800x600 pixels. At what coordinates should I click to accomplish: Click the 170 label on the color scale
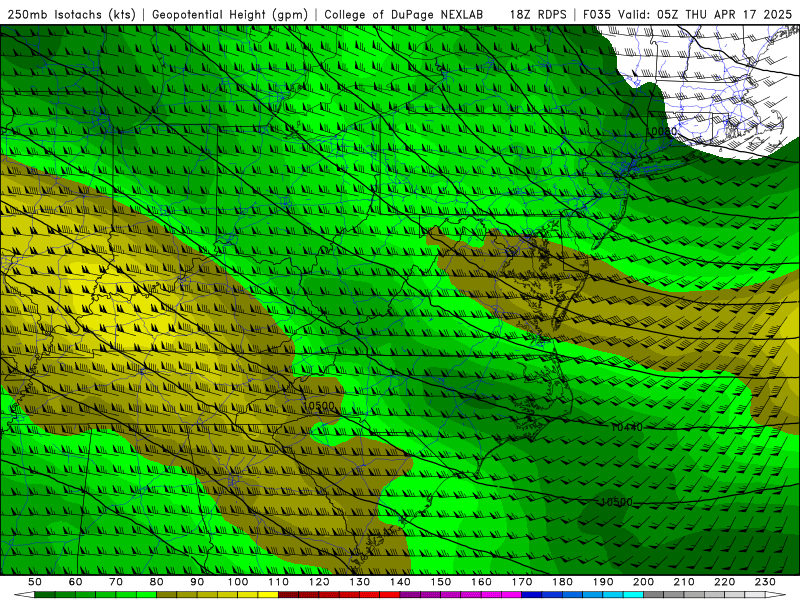[x=522, y=582]
